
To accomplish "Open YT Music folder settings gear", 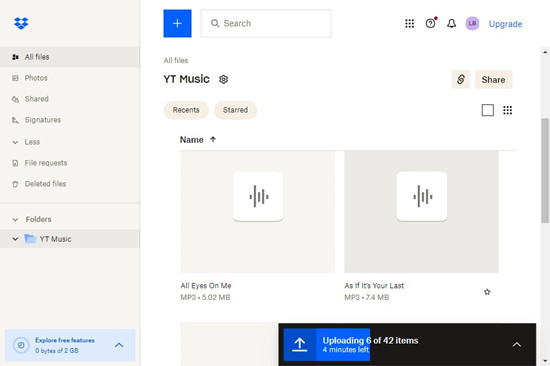I will pos(223,80).
